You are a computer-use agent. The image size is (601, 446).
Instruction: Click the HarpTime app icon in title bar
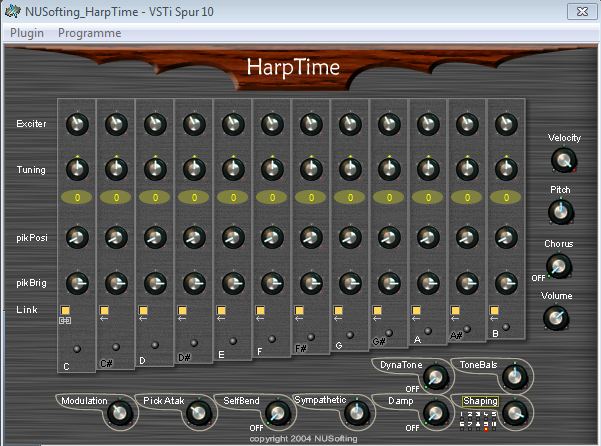[x=12, y=11]
